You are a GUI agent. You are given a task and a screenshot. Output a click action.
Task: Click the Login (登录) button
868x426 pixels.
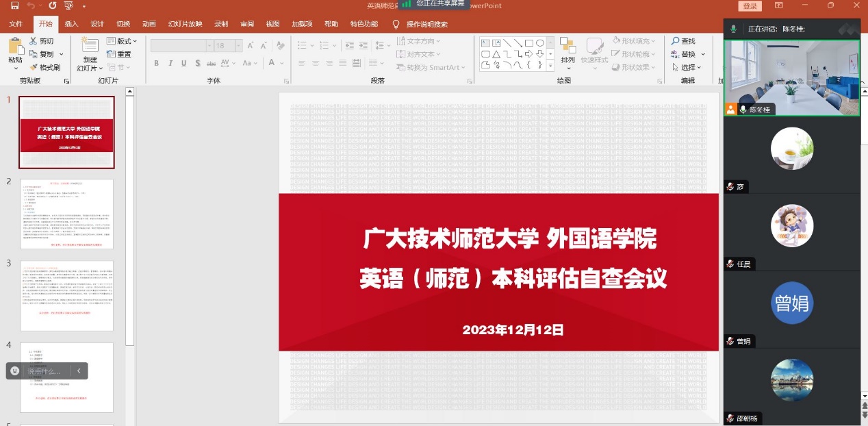(750, 6)
